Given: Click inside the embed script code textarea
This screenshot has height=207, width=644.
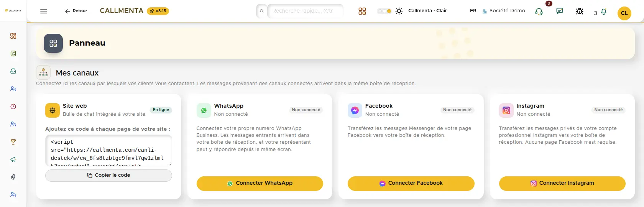Looking at the screenshot, I should (108, 150).
